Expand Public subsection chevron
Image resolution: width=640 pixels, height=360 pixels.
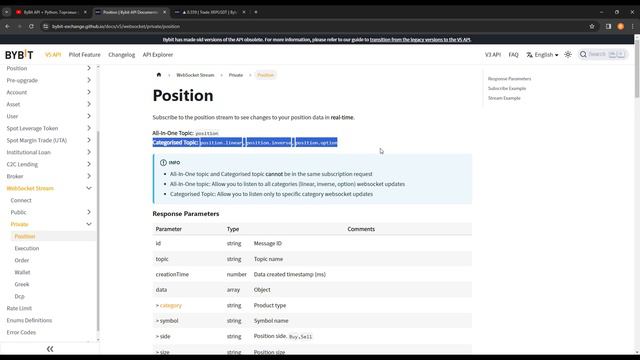(89, 212)
